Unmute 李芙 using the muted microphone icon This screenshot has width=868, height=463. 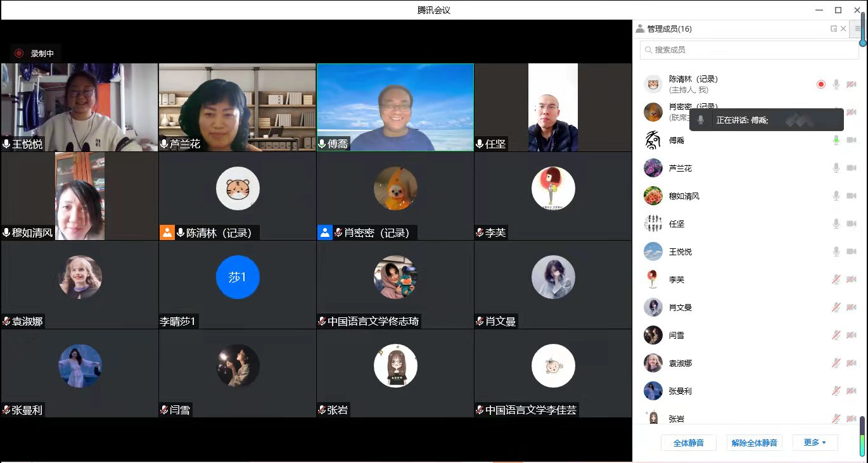[x=836, y=279]
